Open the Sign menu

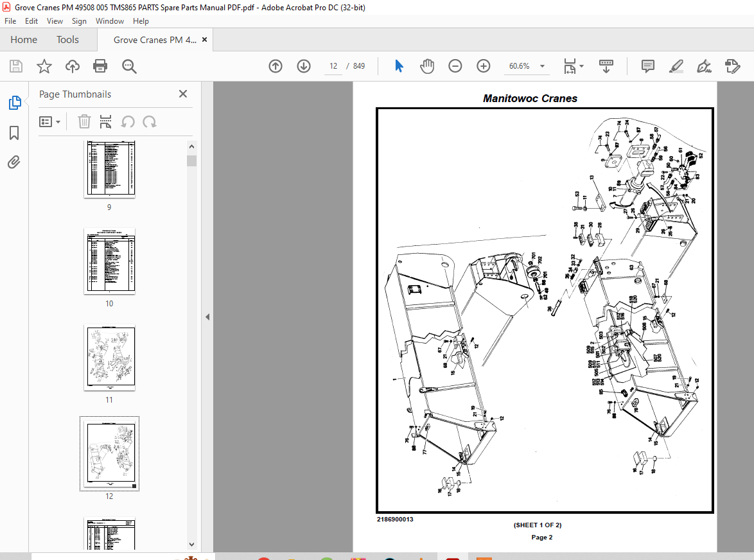79,21
